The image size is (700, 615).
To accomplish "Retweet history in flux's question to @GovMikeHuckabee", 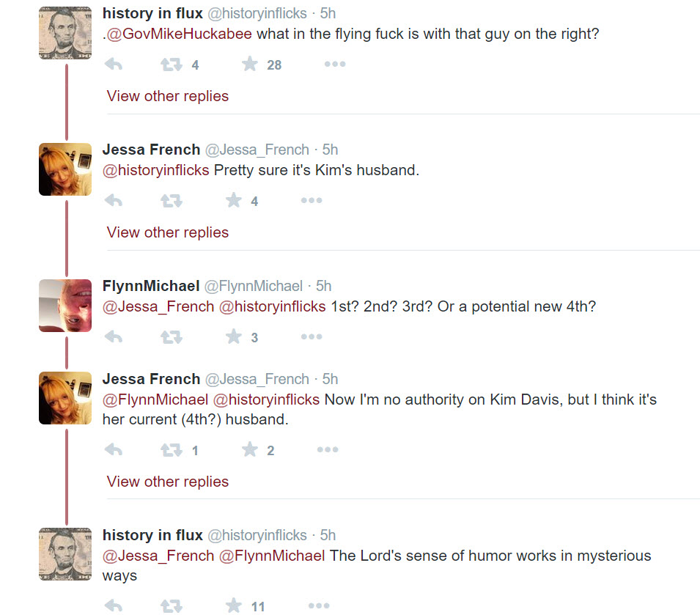I will pos(171,65).
